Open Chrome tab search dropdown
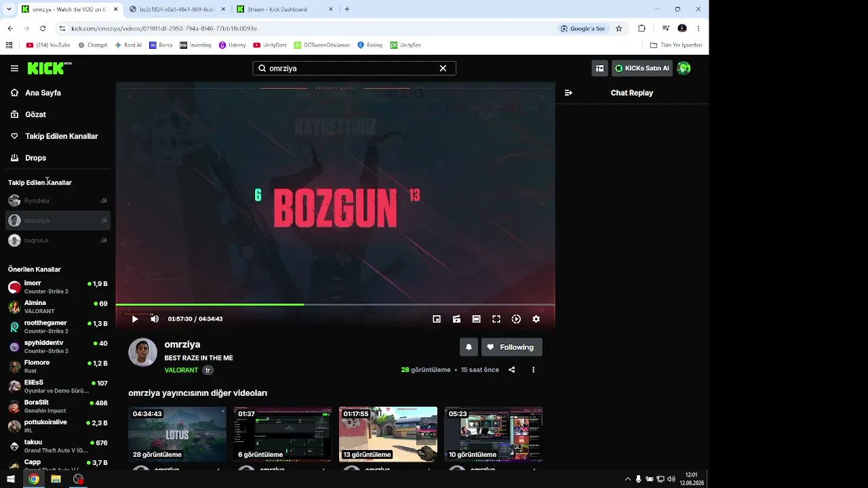868x488 pixels. [x=9, y=9]
